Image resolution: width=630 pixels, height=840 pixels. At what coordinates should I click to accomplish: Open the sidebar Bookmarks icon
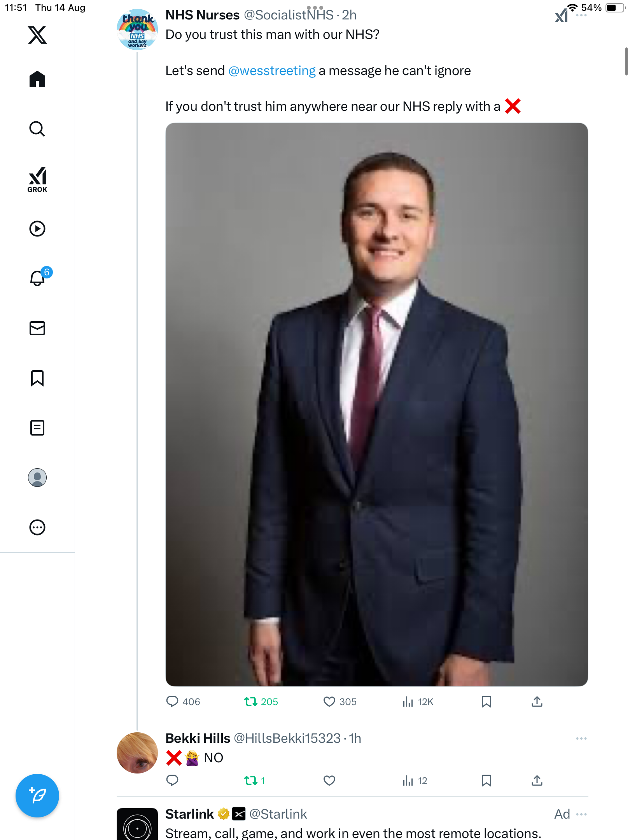point(37,378)
